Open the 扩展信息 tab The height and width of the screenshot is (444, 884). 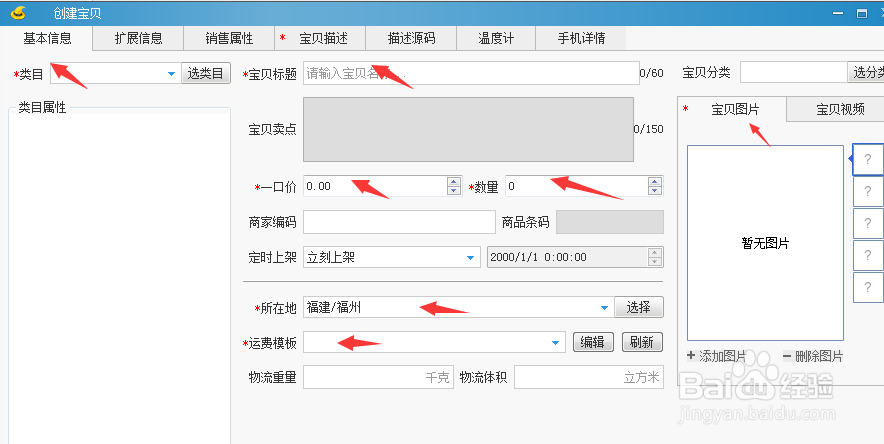click(138, 38)
